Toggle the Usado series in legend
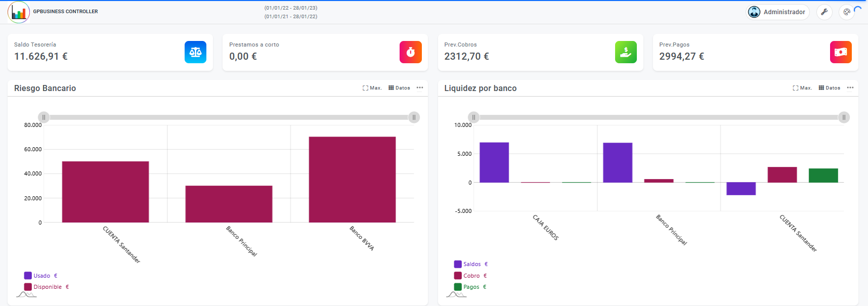 (40, 276)
